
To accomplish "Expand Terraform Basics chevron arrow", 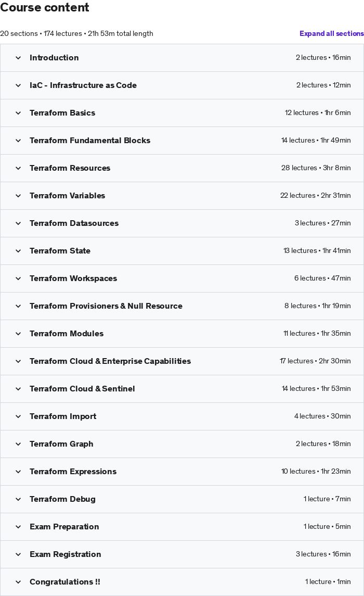I will click(18, 113).
